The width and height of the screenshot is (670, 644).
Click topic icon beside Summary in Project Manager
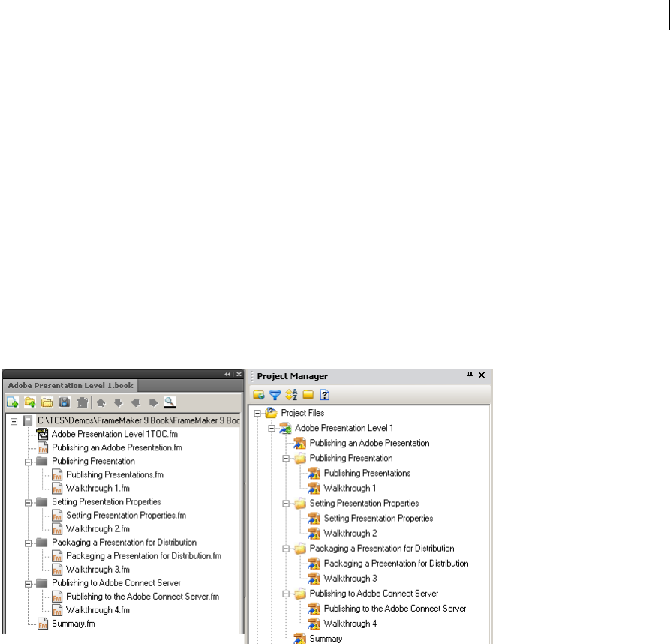point(299,639)
